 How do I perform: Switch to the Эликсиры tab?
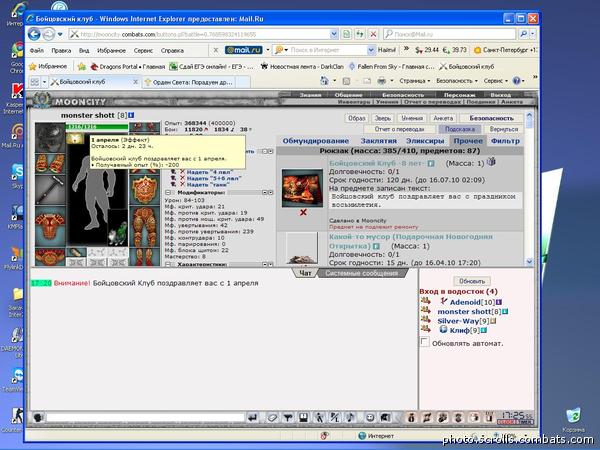click(x=425, y=141)
